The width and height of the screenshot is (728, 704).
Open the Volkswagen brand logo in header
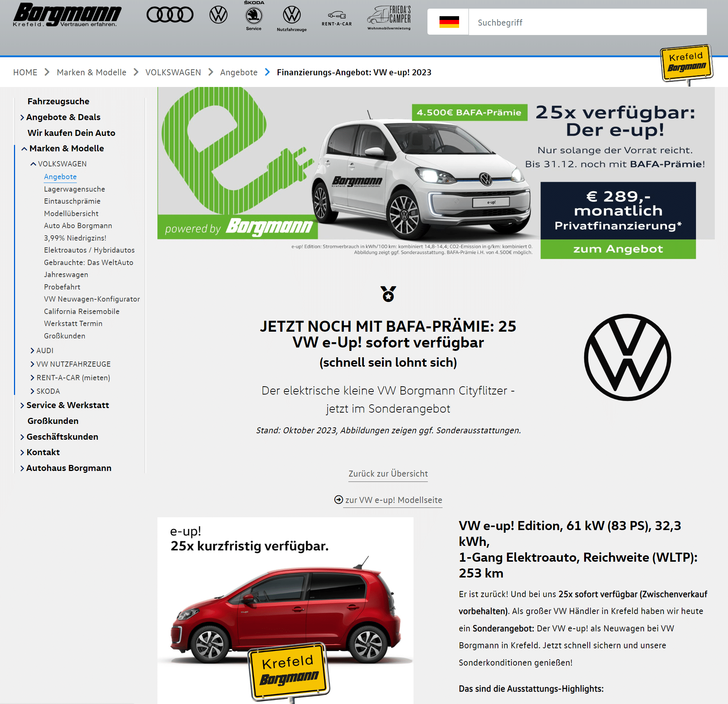click(x=218, y=15)
